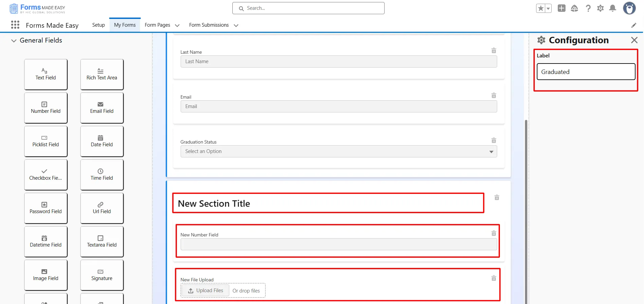Click the notifications bell icon
644x304 pixels.
[612, 8]
